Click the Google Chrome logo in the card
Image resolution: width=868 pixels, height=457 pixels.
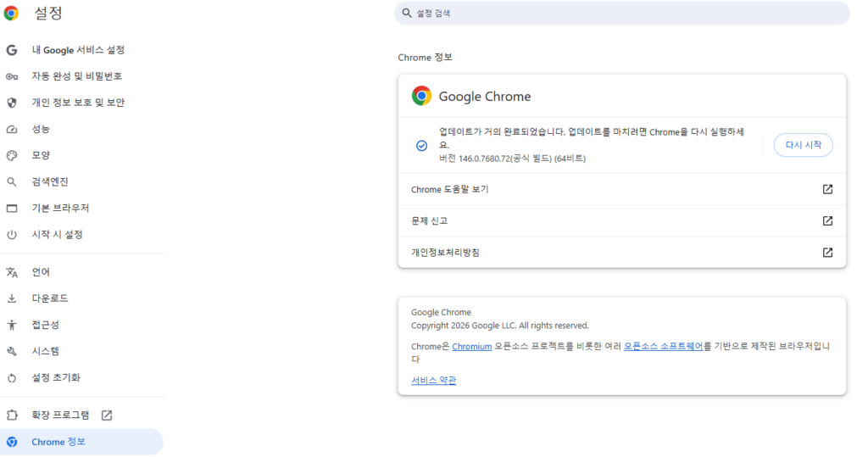click(x=421, y=96)
